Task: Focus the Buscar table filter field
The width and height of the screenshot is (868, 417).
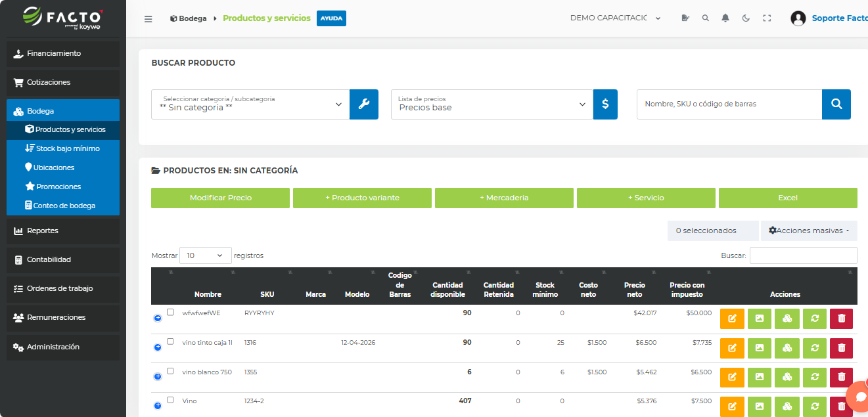Action: coord(804,255)
